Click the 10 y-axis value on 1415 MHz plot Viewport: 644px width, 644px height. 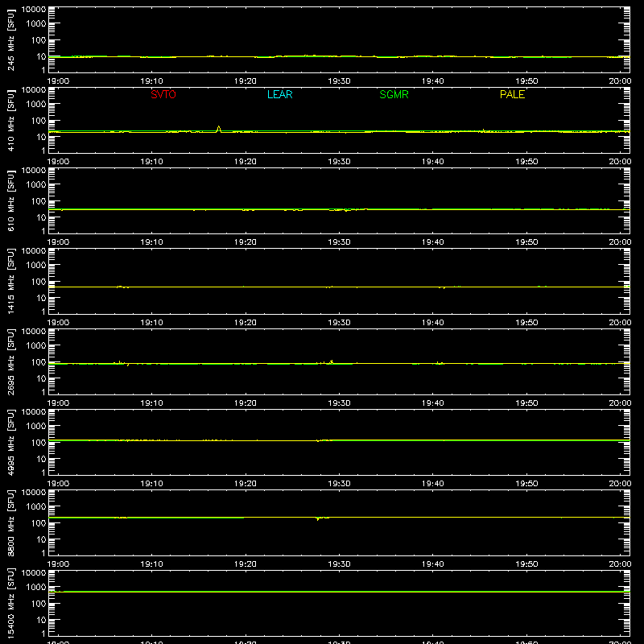[x=41, y=298]
